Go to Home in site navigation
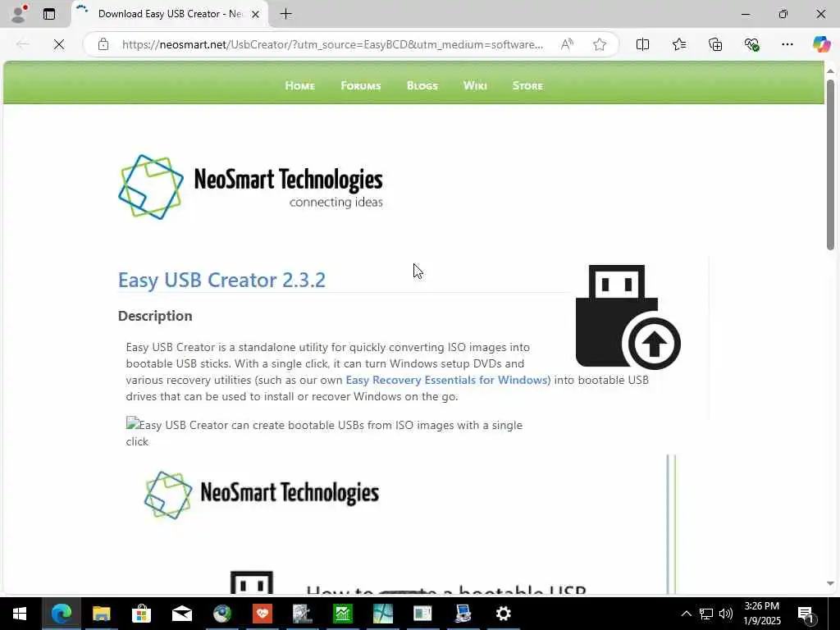 click(300, 85)
